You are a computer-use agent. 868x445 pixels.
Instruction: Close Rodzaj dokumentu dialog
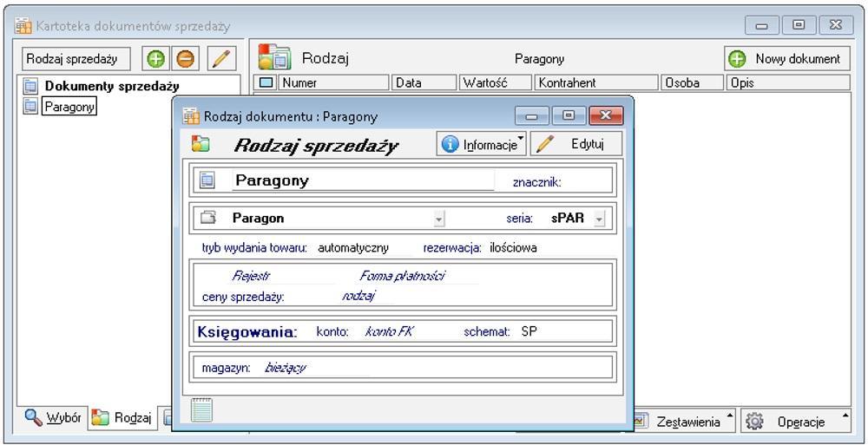pyautogui.click(x=606, y=115)
